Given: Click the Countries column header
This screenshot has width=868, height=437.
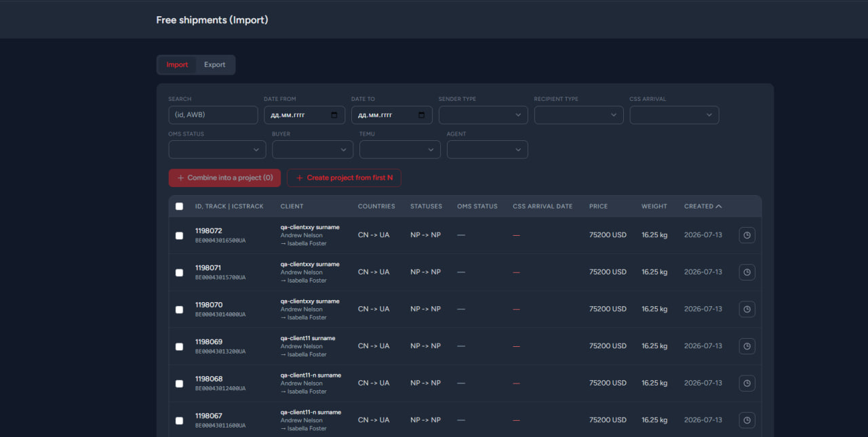Looking at the screenshot, I should [376, 206].
